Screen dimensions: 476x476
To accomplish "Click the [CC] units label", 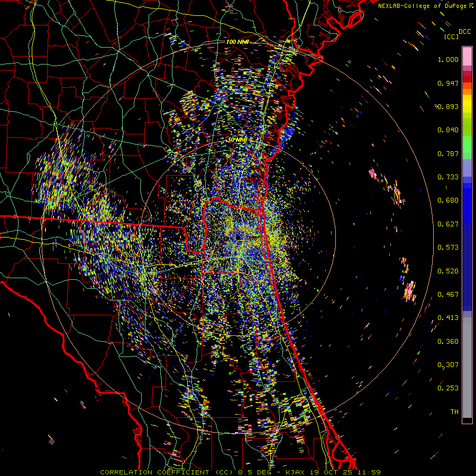I will click(451, 36).
